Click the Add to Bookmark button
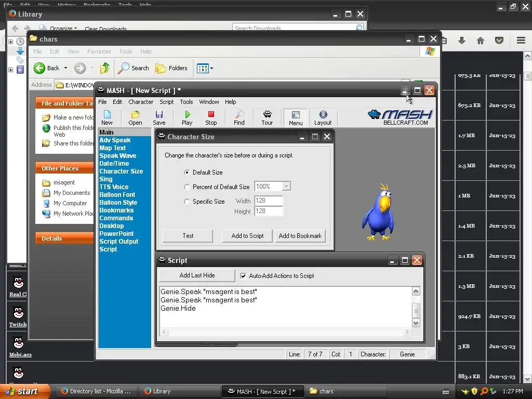The width and height of the screenshot is (532, 399). [300, 236]
